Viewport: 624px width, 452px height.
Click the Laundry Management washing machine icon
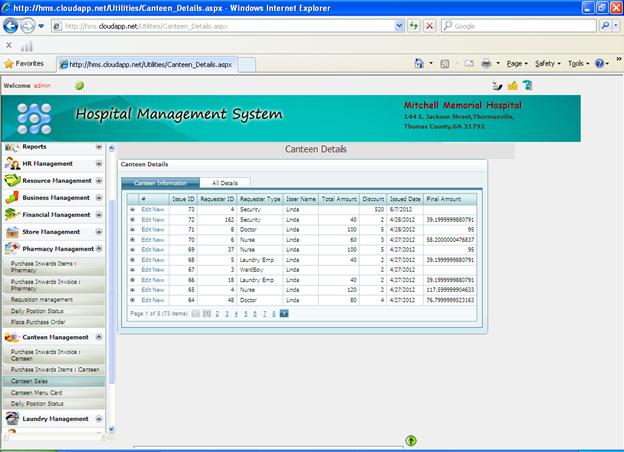coord(12,418)
